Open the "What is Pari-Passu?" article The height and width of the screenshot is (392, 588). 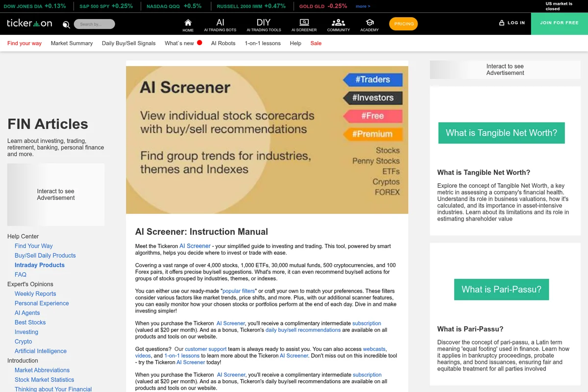[x=501, y=289]
